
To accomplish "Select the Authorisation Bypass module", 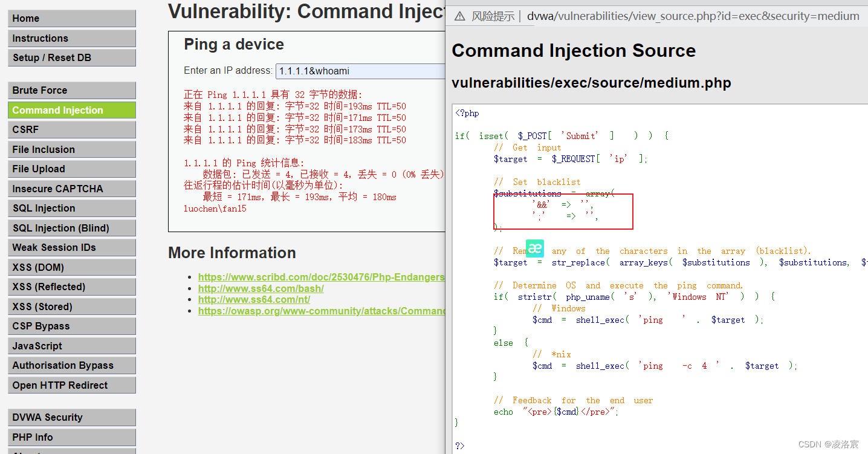I will point(71,365).
